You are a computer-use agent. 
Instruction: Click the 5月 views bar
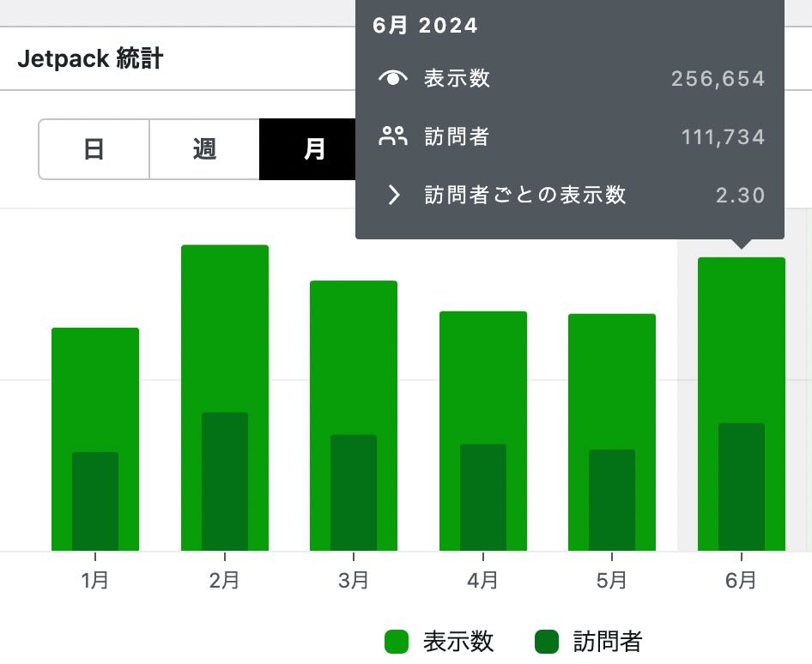612,380
